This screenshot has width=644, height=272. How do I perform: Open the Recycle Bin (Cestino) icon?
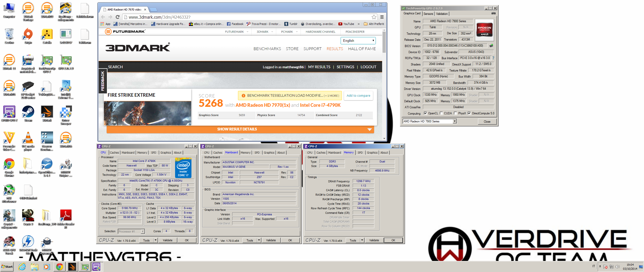(9, 36)
